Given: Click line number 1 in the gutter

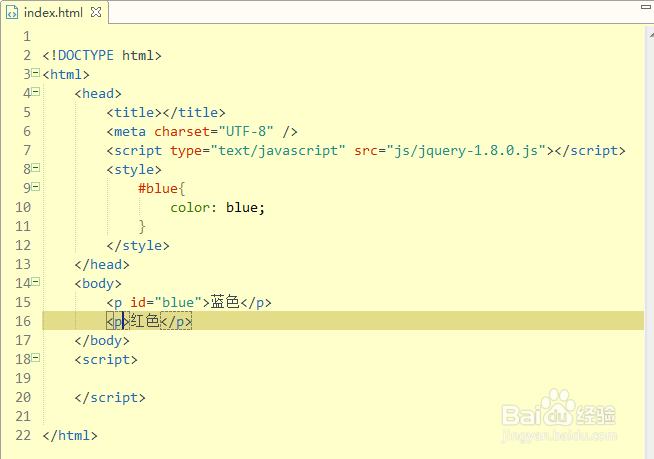Looking at the screenshot, I should pyautogui.click(x=27, y=37).
